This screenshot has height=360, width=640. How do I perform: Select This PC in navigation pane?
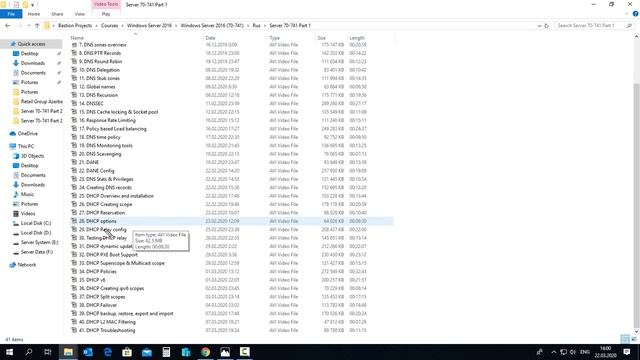[x=25, y=146]
